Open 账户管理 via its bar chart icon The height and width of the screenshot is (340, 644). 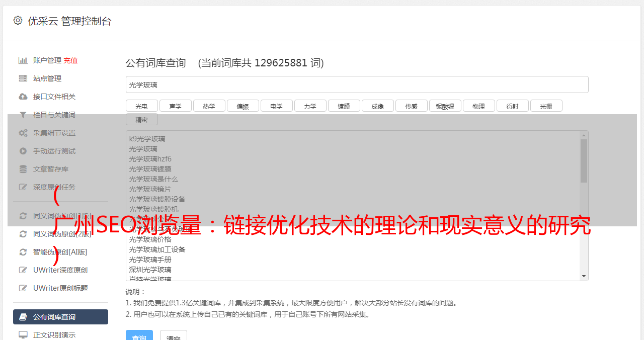(23, 60)
